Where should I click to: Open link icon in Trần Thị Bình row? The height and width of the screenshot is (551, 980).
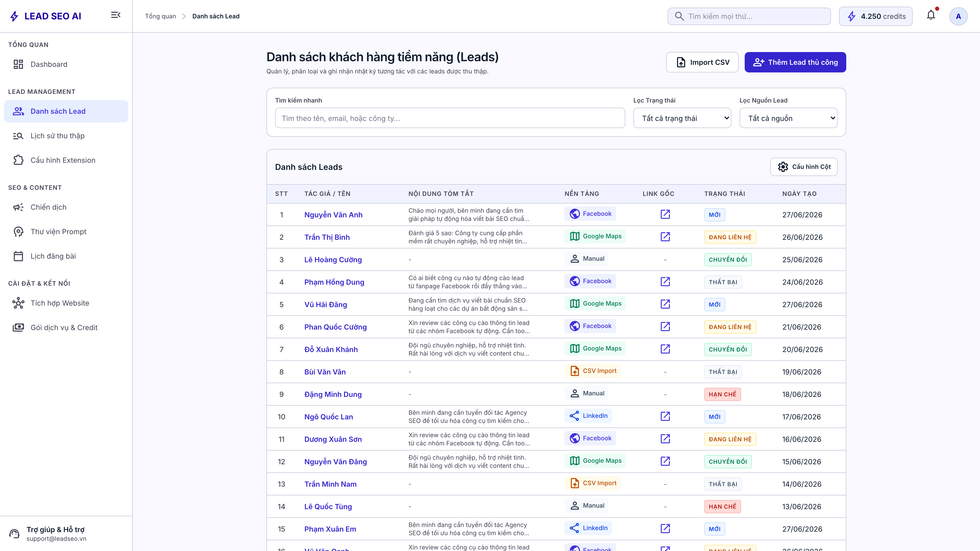point(665,236)
